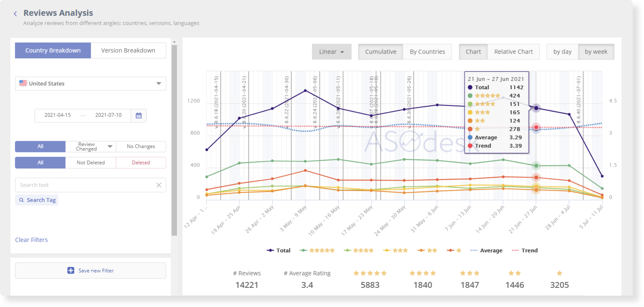Click the By Countries button
The height and width of the screenshot is (307, 644).
click(427, 51)
